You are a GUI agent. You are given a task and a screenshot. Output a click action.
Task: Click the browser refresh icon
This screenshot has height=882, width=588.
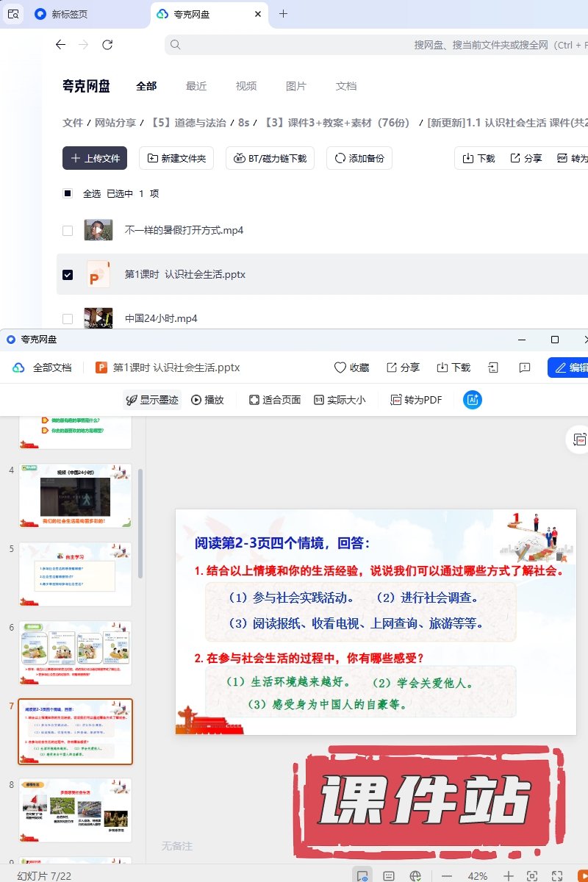click(x=107, y=45)
